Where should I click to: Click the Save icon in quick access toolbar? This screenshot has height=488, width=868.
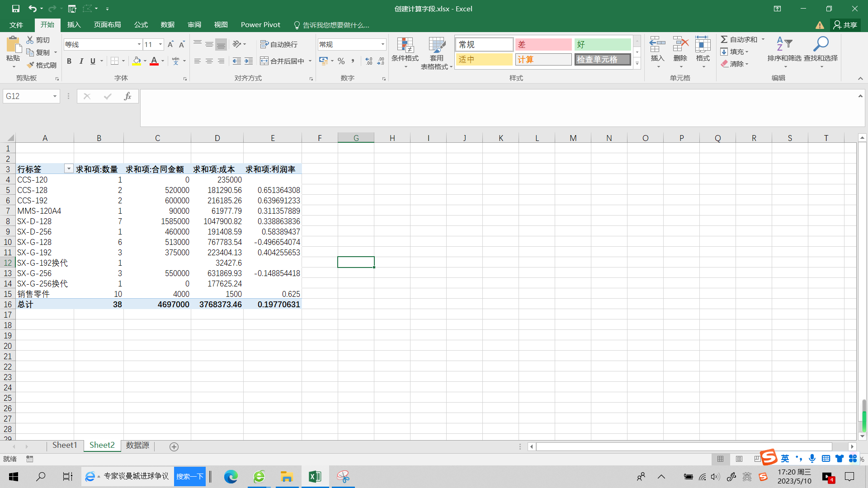(x=15, y=9)
